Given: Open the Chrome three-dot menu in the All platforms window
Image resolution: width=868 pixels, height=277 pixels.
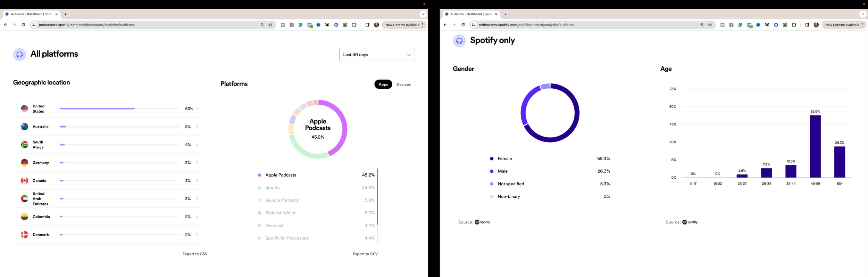Looking at the screenshot, I should point(423,25).
